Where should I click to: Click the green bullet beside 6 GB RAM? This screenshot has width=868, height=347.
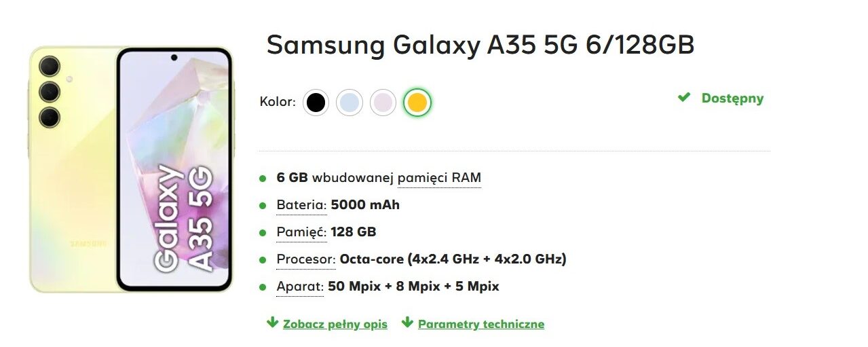pos(263,179)
